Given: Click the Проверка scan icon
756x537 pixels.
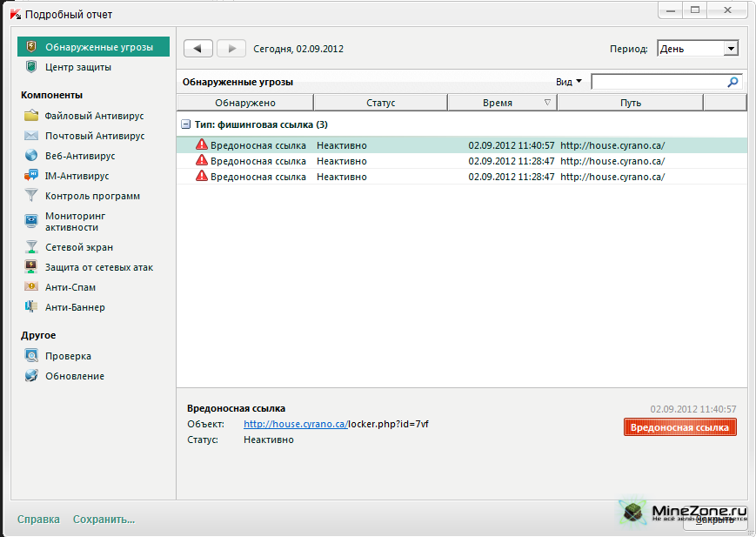Looking at the screenshot, I should [31, 356].
